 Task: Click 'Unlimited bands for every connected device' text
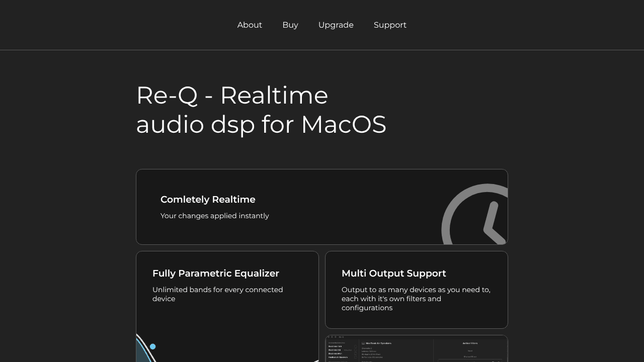(x=218, y=294)
